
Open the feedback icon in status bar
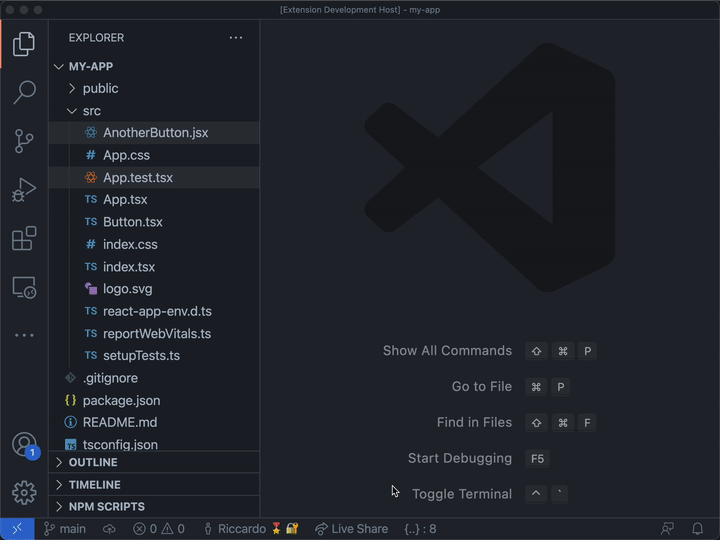pyautogui.click(x=667, y=529)
